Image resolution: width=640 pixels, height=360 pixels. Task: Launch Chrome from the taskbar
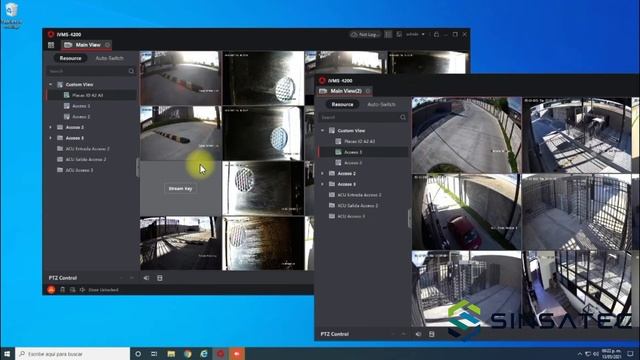click(188, 354)
